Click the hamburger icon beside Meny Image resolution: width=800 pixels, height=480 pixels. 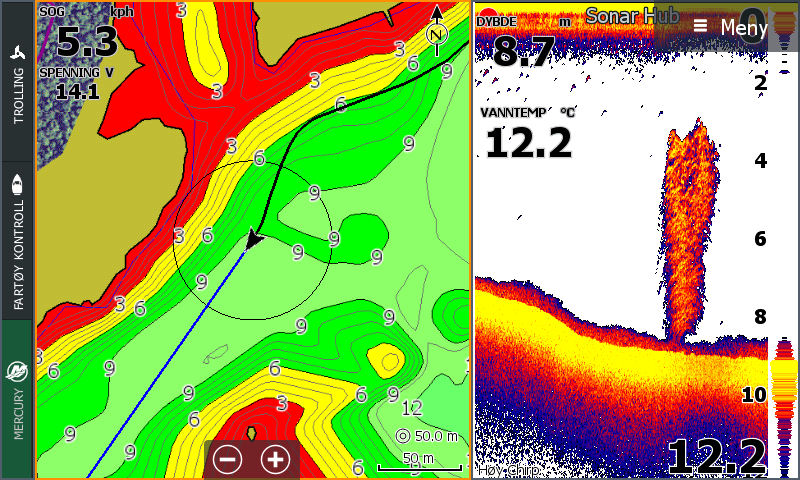tap(700, 26)
